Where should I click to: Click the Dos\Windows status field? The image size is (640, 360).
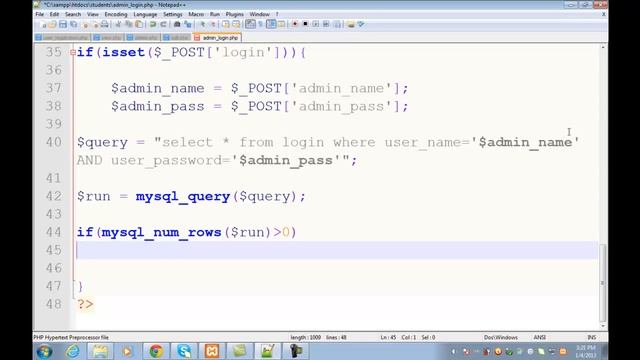pyautogui.click(x=501, y=338)
